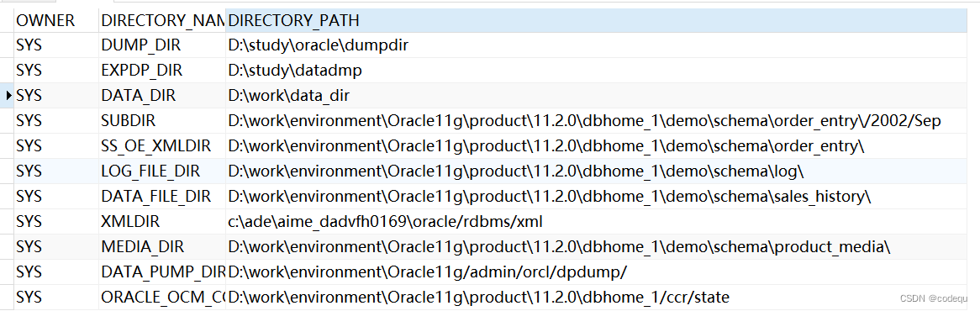Select the EXPDP_DIR directory name cell
The image size is (980, 311).
[162, 71]
